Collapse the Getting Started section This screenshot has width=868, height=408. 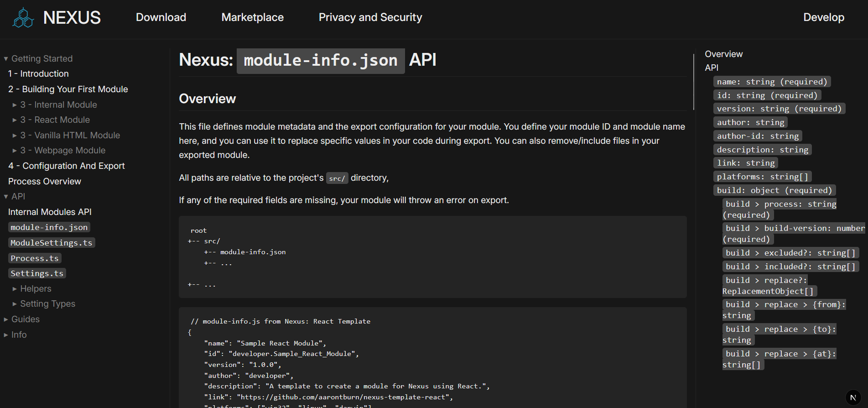click(6, 59)
